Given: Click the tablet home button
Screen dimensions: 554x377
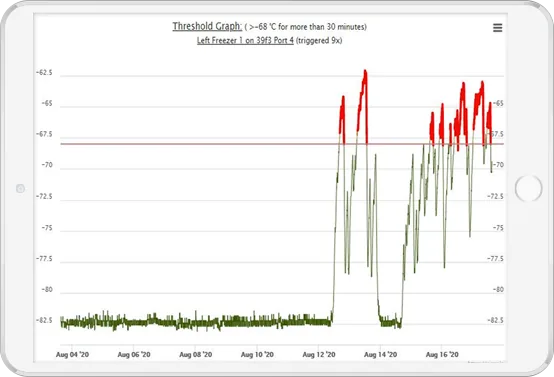Looking at the screenshot, I should (x=528, y=188).
